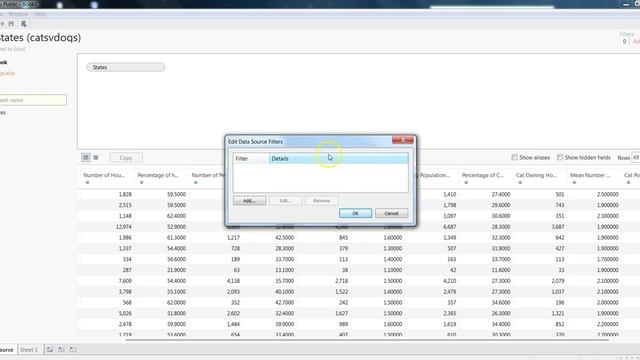The image size is (640, 360).
Task: Click the cell value 2.500000
Action: click(607, 194)
